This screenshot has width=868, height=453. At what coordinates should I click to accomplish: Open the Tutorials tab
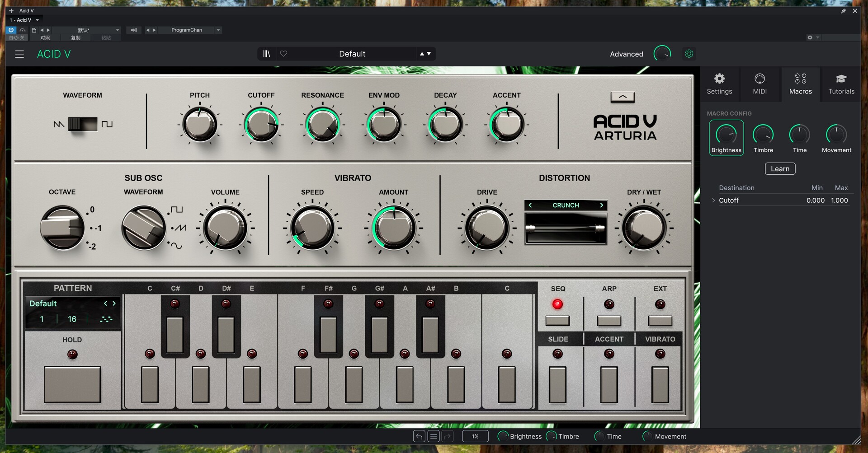coord(841,84)
